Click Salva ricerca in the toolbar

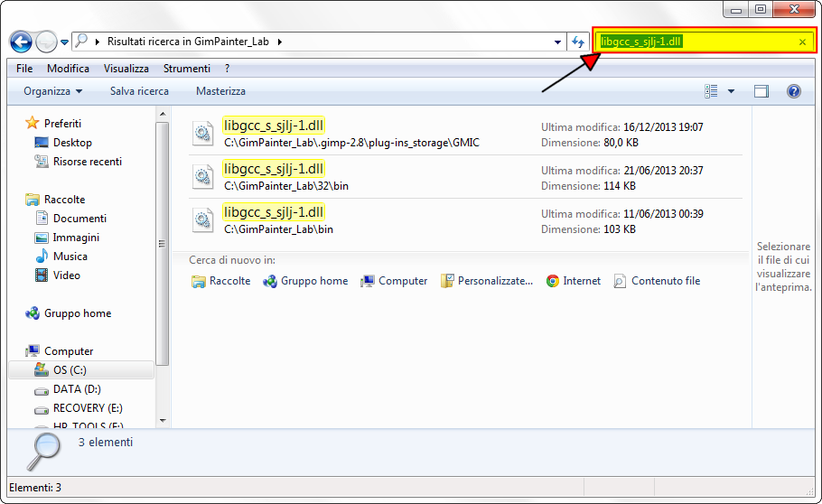(139, 91)
